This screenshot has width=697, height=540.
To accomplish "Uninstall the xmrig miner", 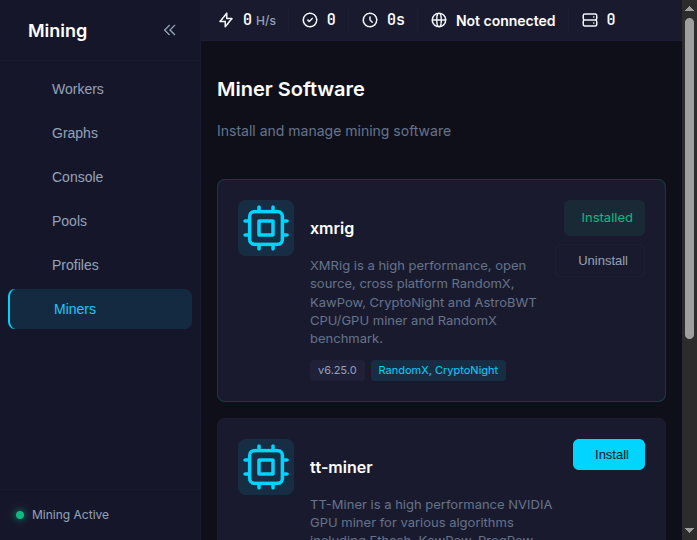I will click(x=603, y=261).
